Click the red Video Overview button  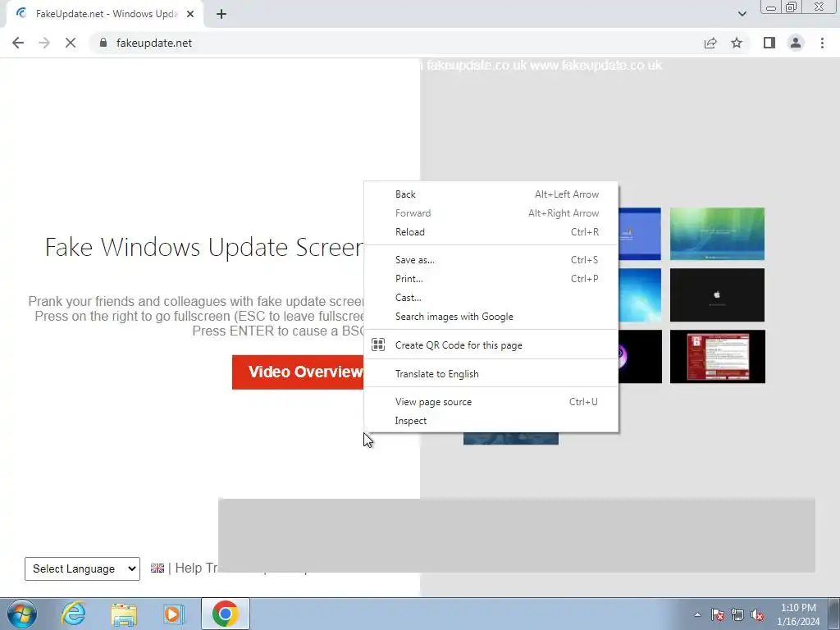point(298,372)
